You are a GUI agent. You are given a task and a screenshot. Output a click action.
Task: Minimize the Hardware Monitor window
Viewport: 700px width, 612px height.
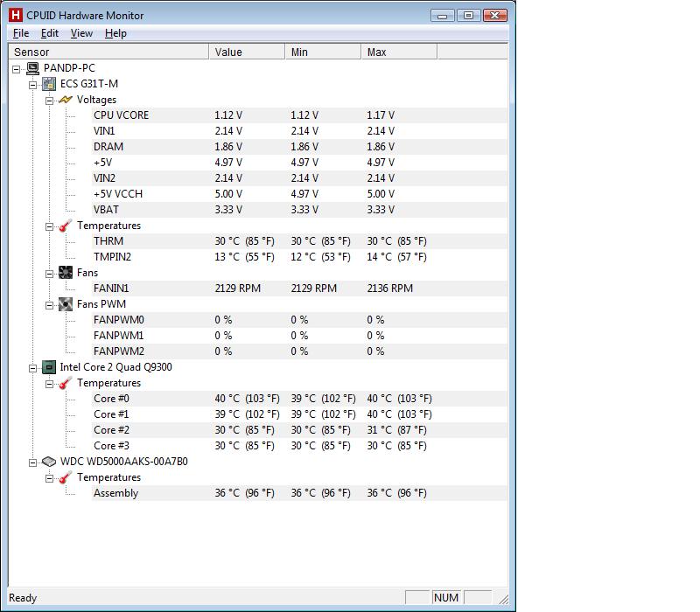443,16
